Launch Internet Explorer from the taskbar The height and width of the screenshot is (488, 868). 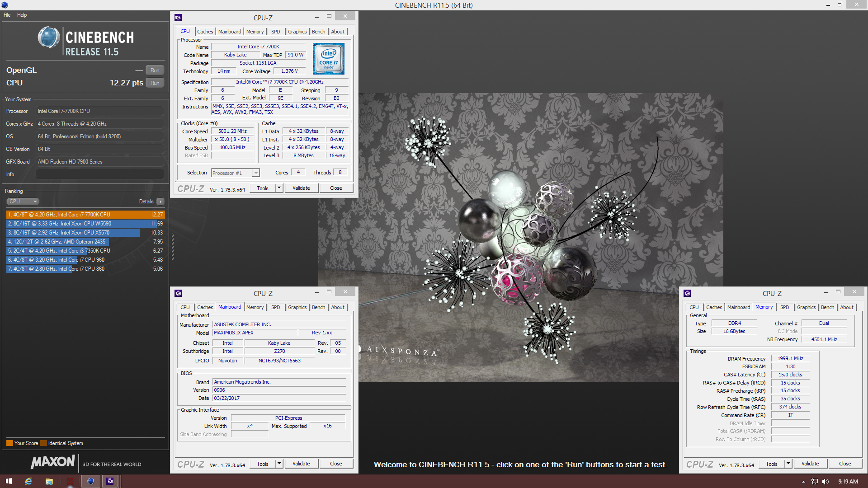[28, 481]
